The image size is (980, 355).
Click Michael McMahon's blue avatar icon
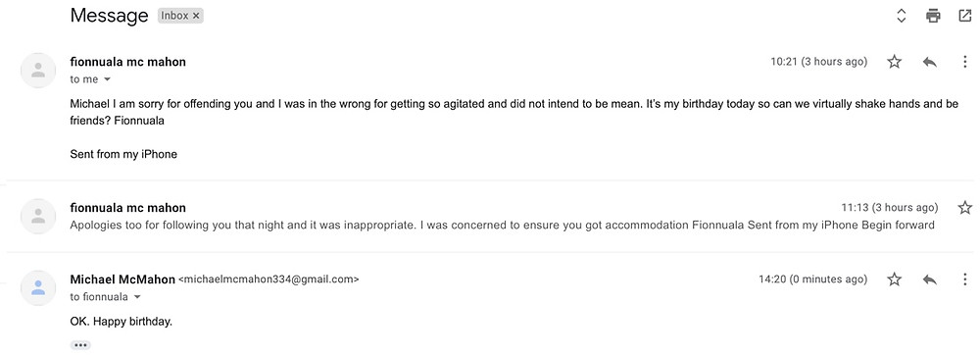pos(38,287)
